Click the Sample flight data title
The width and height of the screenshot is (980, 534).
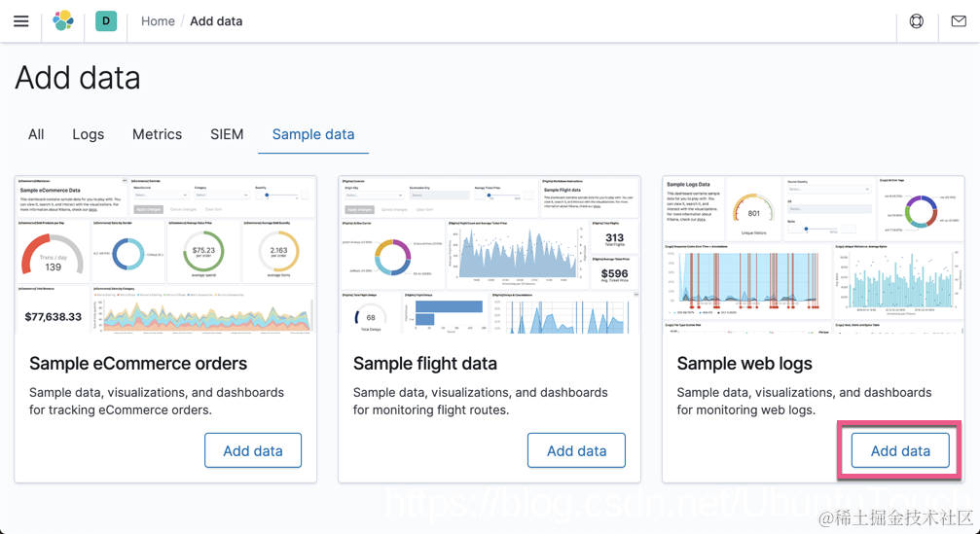pyautogui.click(x=425, y=364)
